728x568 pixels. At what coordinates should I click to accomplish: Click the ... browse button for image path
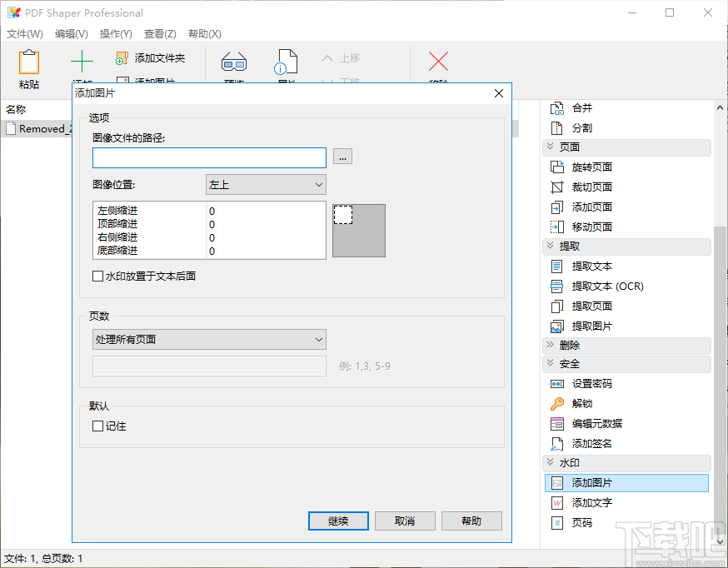(x=342, y=157)
